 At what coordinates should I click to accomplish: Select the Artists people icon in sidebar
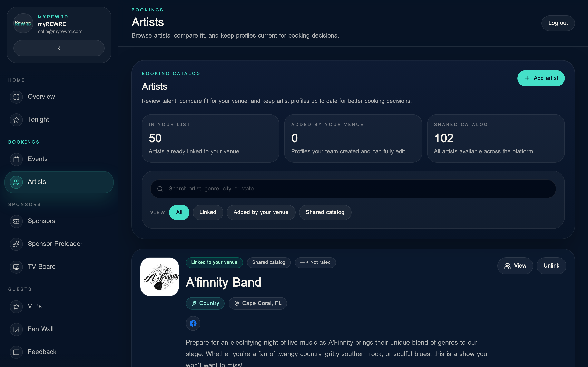click(x=16, y=182)
